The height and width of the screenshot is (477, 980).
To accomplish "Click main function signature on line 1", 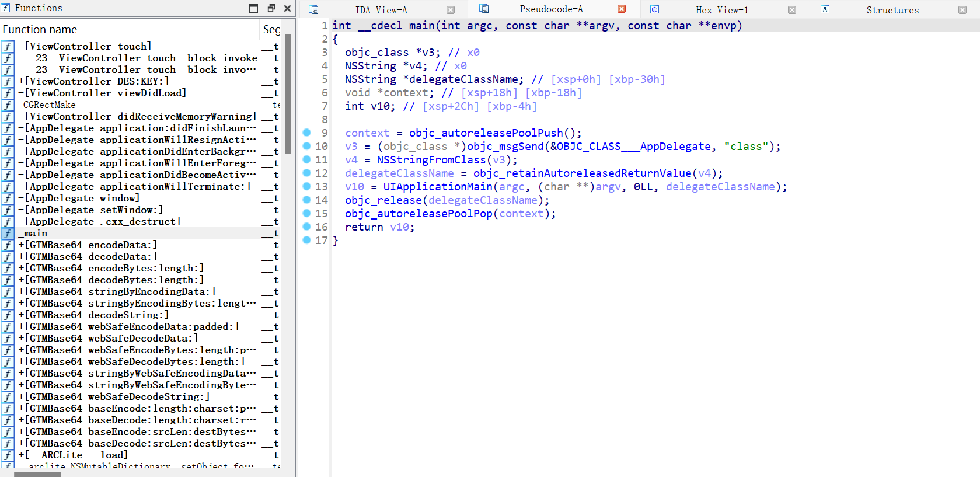I will coord(537,26).
